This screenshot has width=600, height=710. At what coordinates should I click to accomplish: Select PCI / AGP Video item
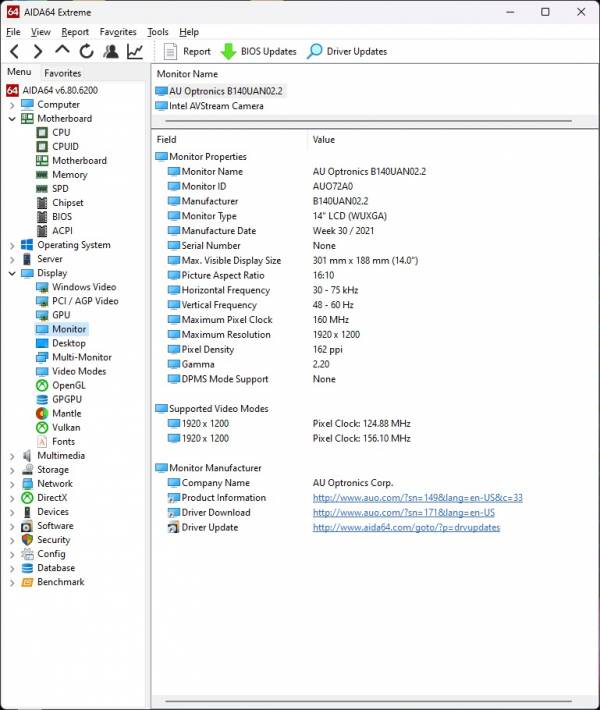tap(85, 301)
